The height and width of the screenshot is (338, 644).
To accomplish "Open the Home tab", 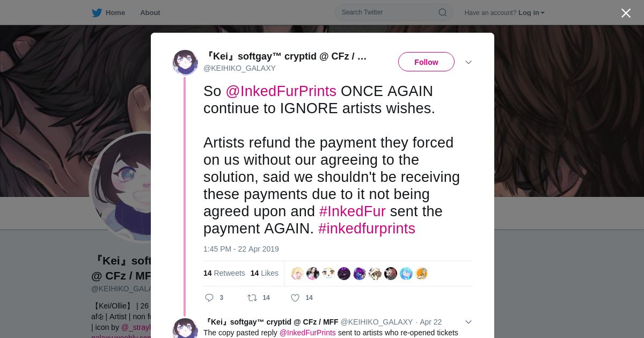I will pyautogui.click(x=115, y=13).
